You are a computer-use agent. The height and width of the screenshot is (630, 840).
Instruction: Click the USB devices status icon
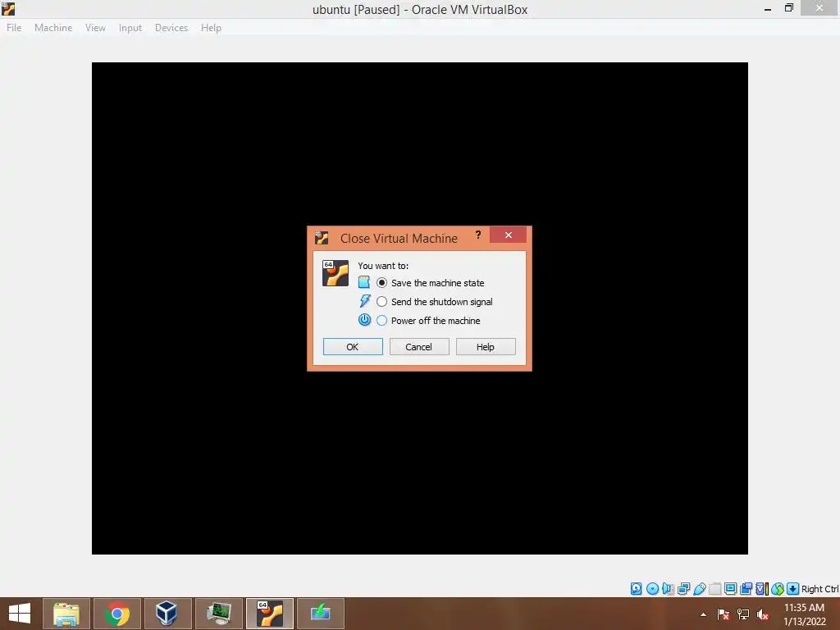point(699,589)
